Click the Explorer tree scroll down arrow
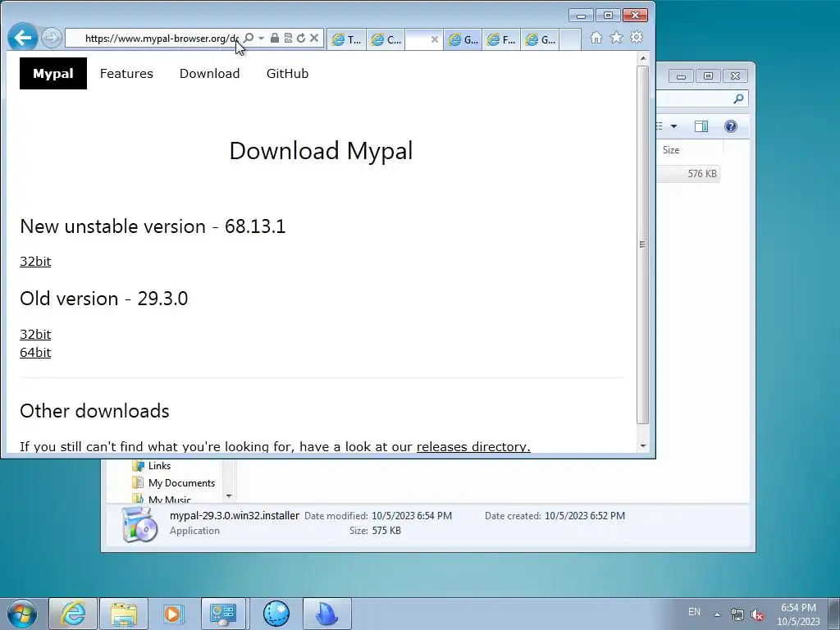Viewport: 840px width, 630px height. click(x=230, y=496)
